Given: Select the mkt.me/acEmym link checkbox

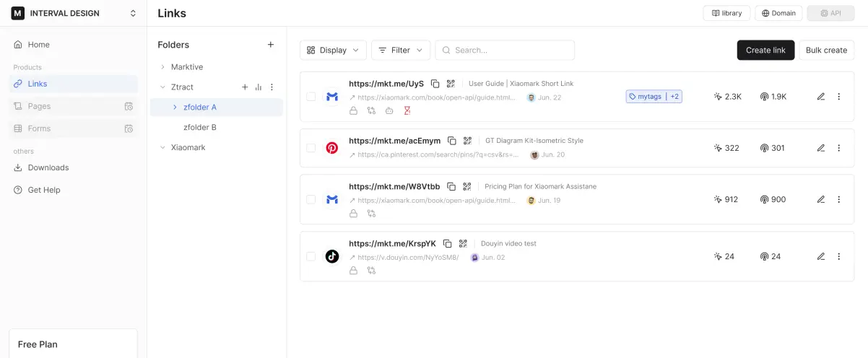Looking at the screenshot, I should (311, 148).
